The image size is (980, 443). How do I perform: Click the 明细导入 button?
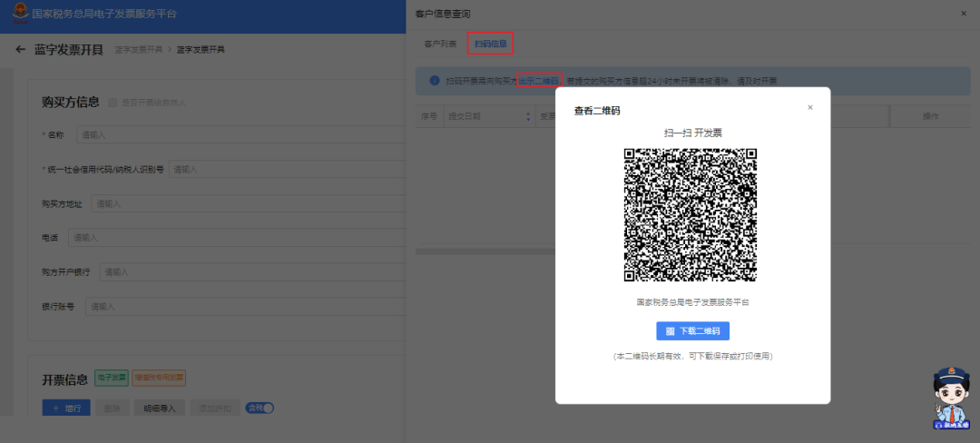tap(160, 409)
